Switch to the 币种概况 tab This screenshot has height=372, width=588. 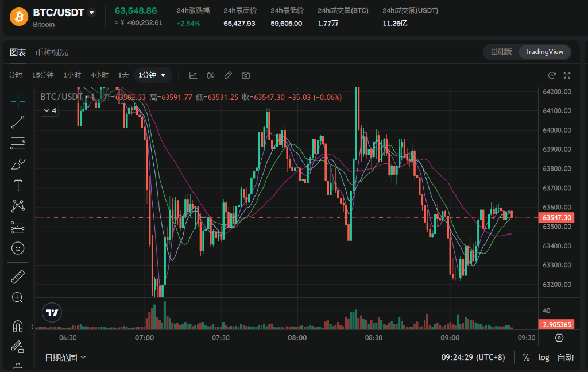(x=52, y=52)
